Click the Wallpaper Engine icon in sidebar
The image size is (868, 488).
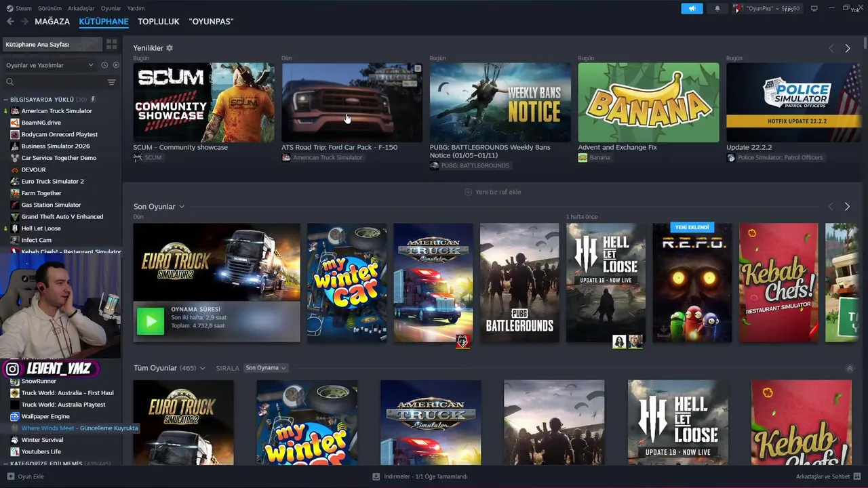15,416
